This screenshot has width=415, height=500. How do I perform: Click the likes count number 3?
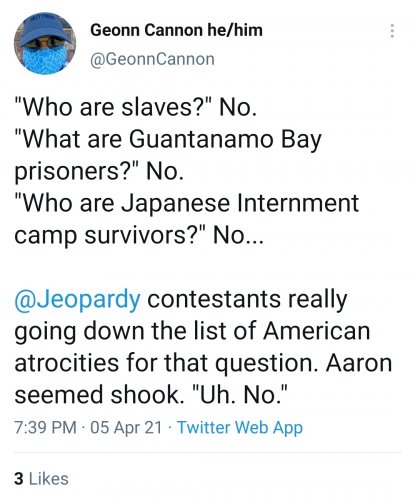coord(19,479)
